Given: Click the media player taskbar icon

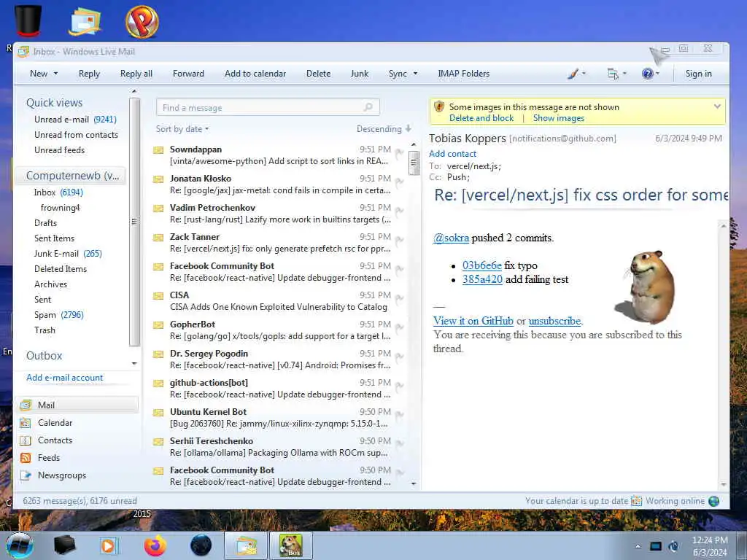Looking at the screenshot, I should click(109, 545).
